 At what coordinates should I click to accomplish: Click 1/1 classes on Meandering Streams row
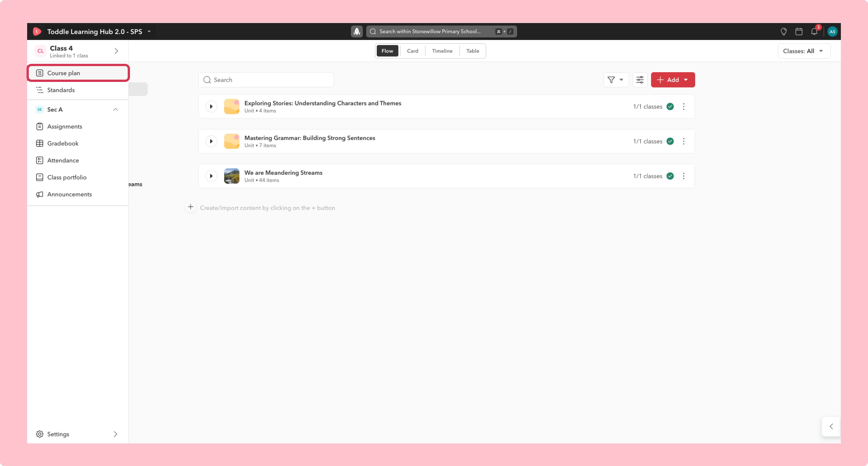[x=648, y=176]
